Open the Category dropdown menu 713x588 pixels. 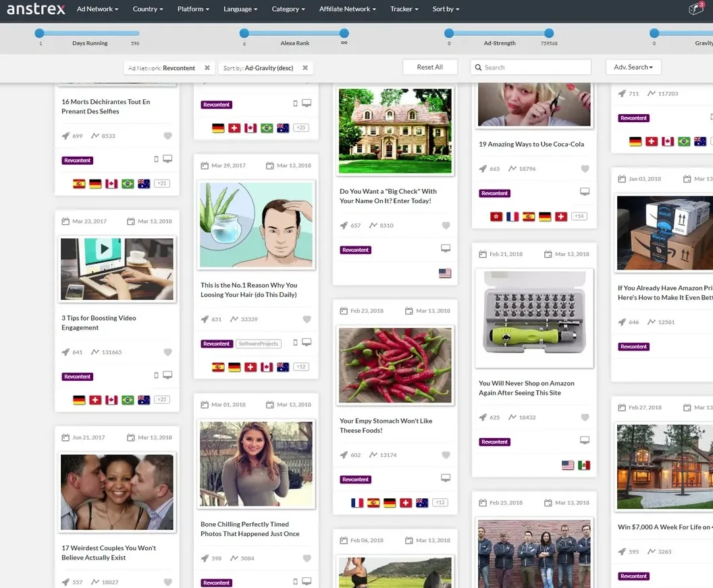pos(288,9)
